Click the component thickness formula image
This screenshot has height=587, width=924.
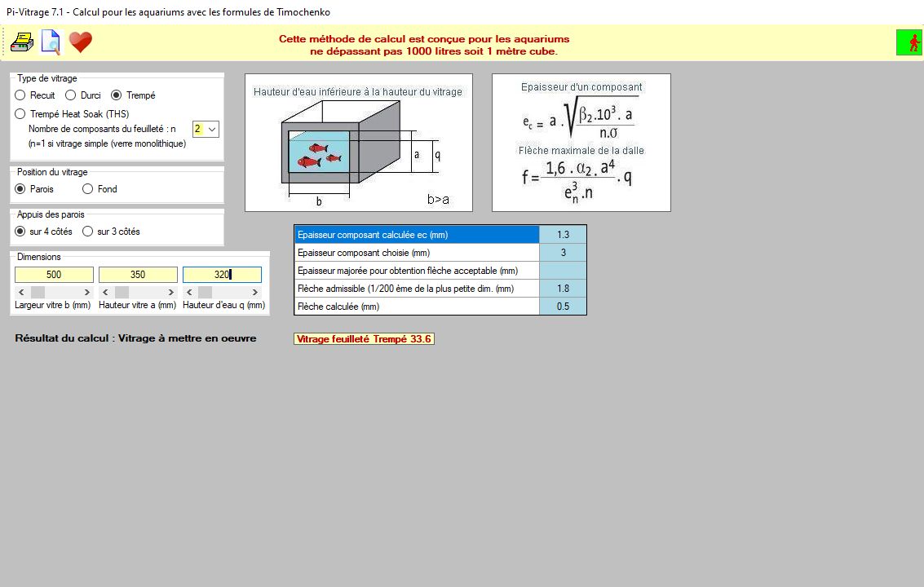[581, 143]
